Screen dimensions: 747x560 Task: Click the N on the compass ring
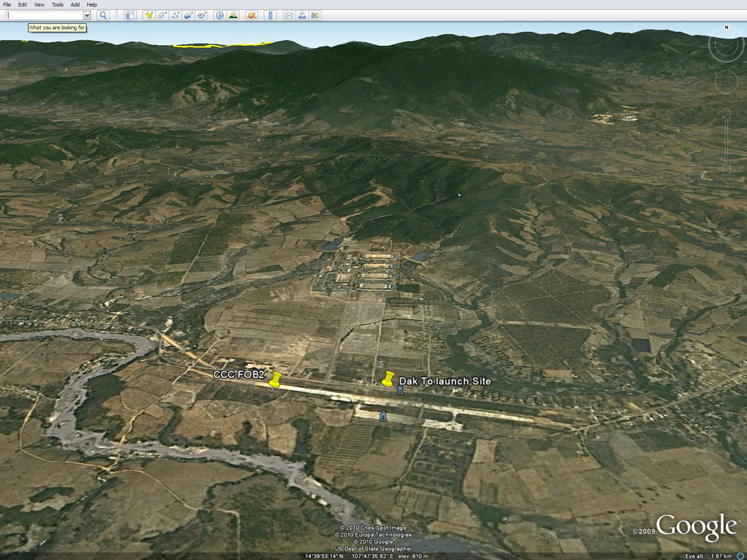click(726, 27)
